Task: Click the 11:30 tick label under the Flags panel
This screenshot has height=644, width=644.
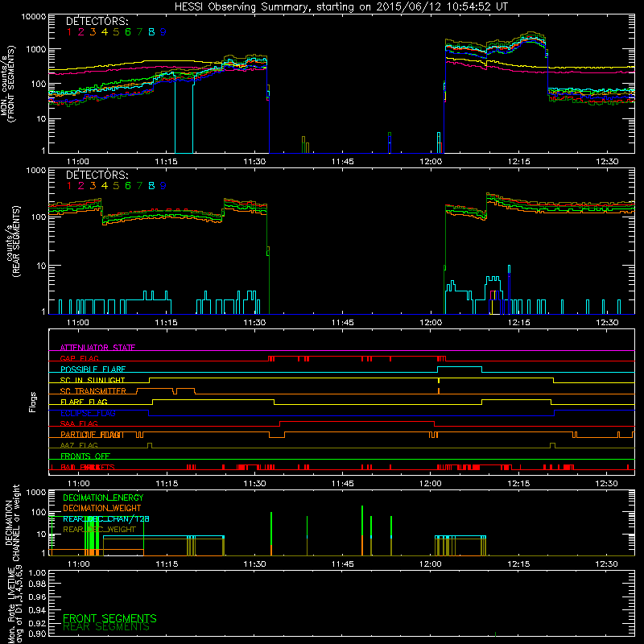Action: click(x=254, y=484)
